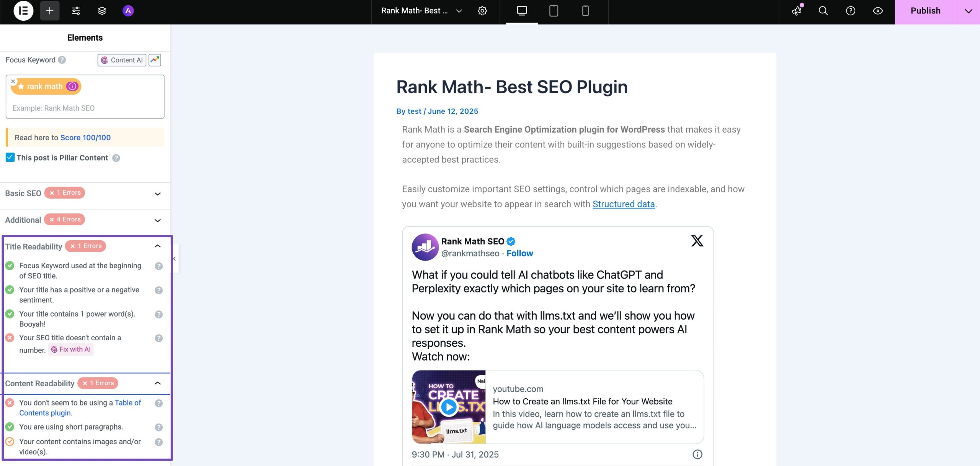Toggle preview changes with eye icon

[x=877, y=11]
